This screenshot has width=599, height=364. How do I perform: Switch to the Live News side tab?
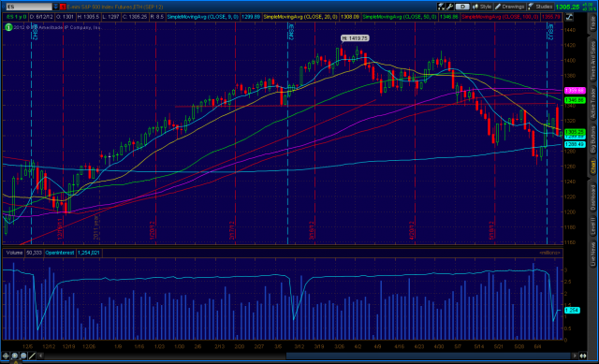592,254
